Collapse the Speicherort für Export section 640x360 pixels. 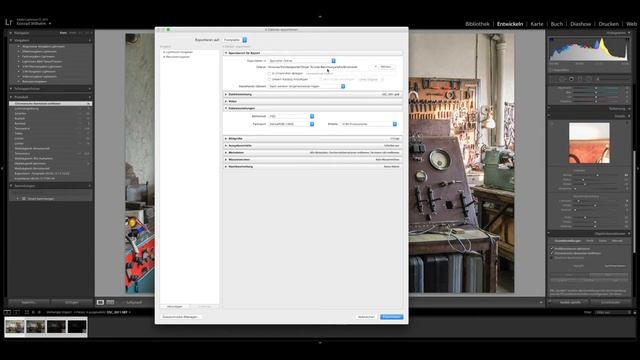(x=226, y=53)
